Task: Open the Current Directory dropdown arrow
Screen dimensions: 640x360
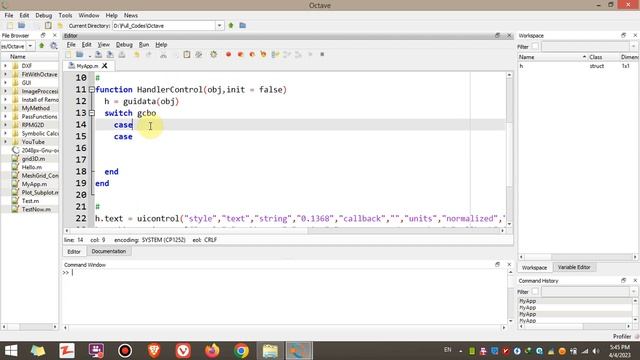Action: (x=220, y=26)
